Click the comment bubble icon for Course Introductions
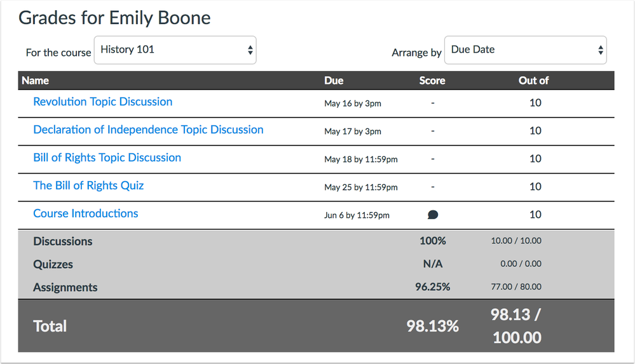Image resolution: width=635 pixels, height=364 pixels. (433, 215)
